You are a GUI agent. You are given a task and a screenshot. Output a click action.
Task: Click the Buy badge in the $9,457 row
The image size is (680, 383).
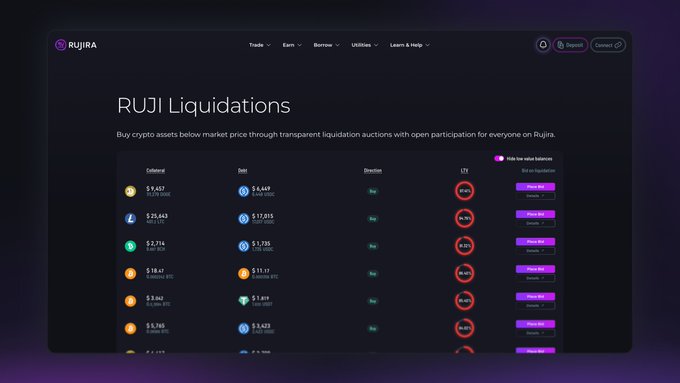click(373, 191)
